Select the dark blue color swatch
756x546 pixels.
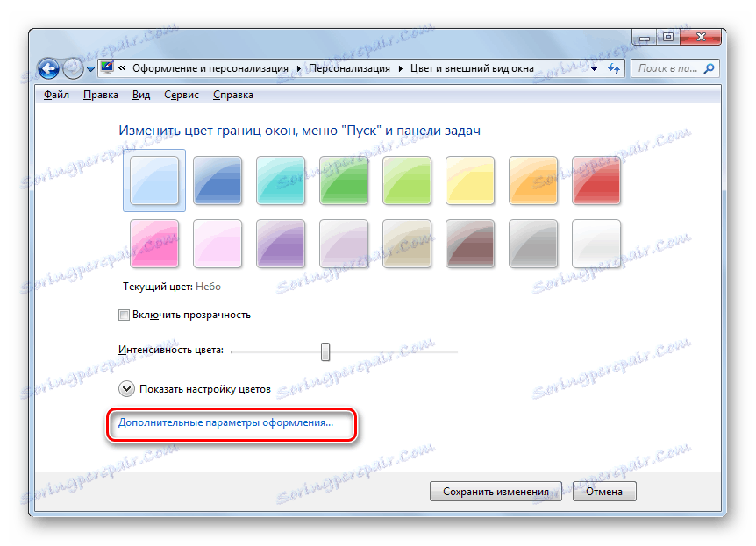(218, 181)
